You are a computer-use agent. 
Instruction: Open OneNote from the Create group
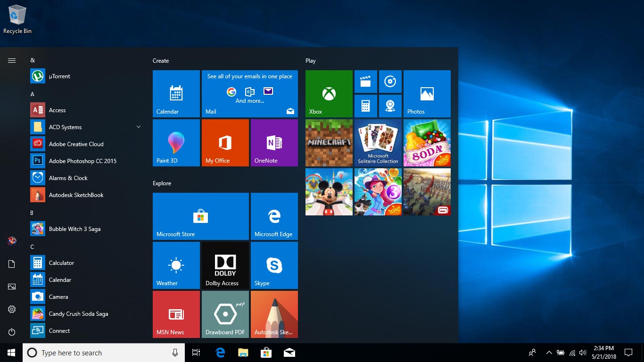tap(274, 143)
